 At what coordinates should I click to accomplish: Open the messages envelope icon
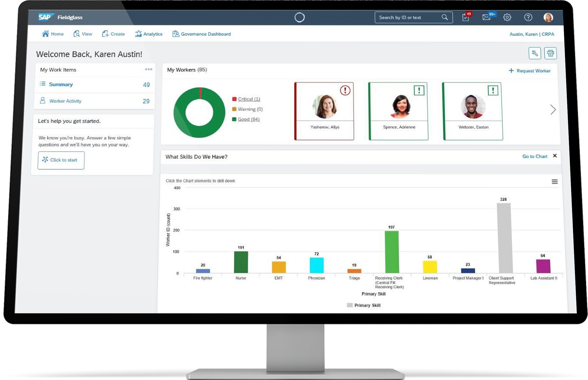pyautogui.click(x=486, y=17)
